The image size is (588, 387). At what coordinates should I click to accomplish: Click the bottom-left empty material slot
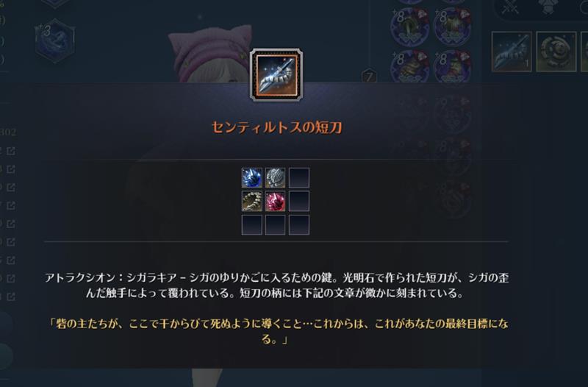pyautogui.click(x=251, y=224)
